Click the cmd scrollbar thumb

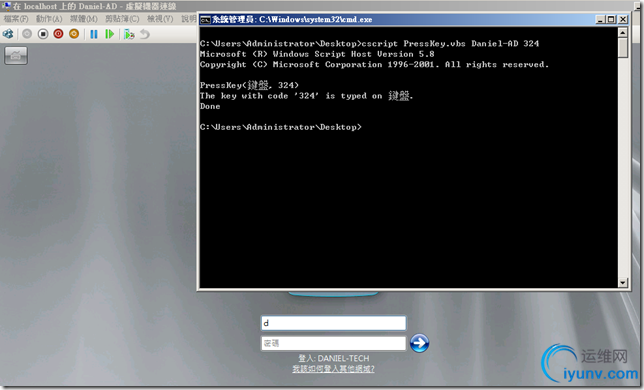tap(623, 48)
